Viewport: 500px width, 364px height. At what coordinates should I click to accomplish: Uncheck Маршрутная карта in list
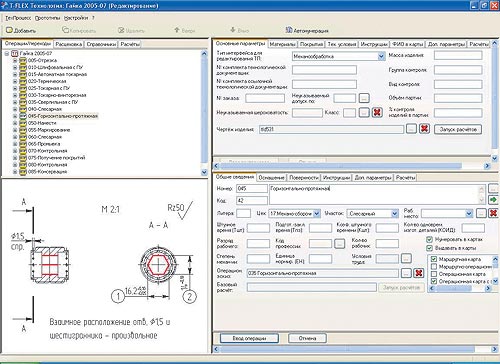pyautogui.click(x=434, y=259)
